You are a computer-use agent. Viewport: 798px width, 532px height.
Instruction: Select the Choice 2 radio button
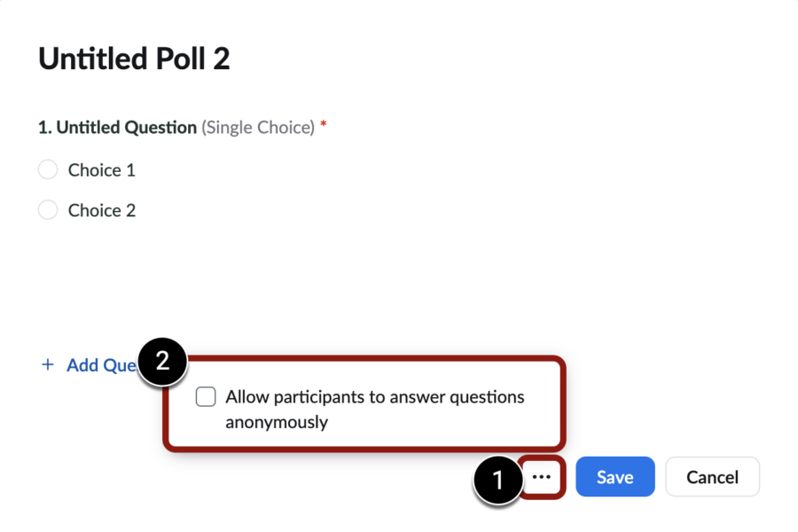[47, 210]
